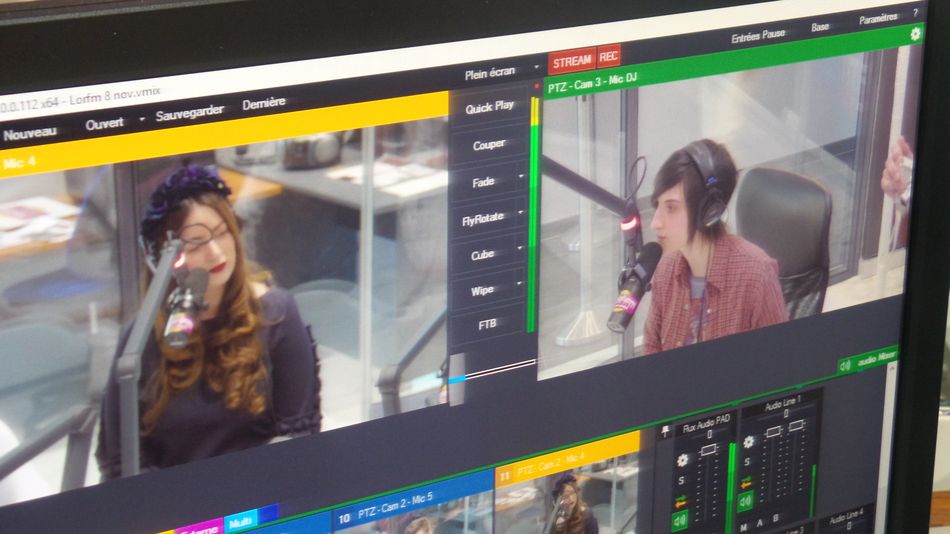Open Paramètres in the top bar
950x534 pixels.
[x=878, y=19]
